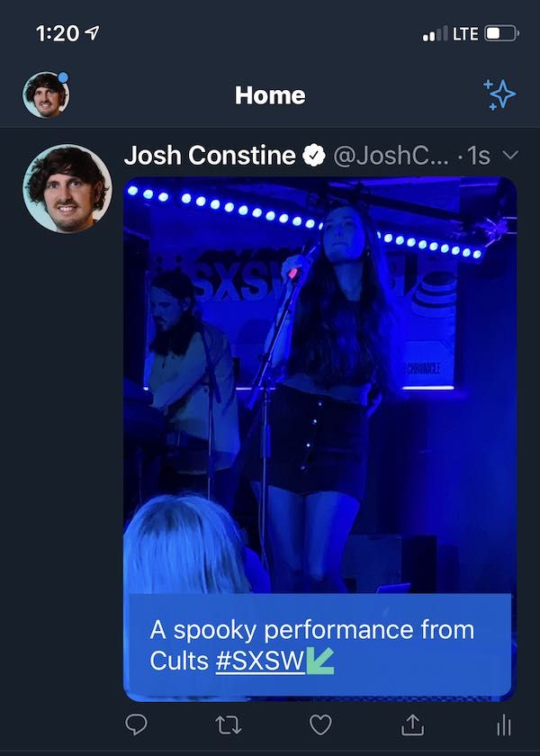Open the share tweet icon

(413, 724)
